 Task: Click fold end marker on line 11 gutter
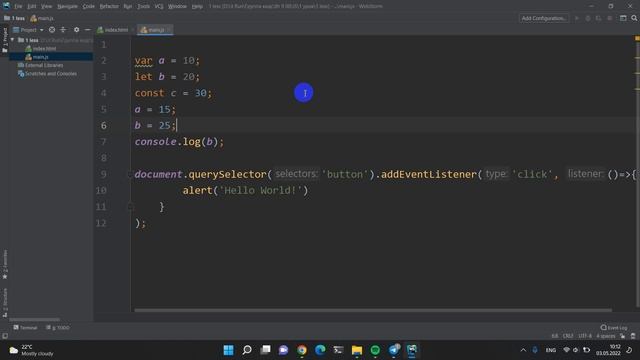(x=130, y=207)
